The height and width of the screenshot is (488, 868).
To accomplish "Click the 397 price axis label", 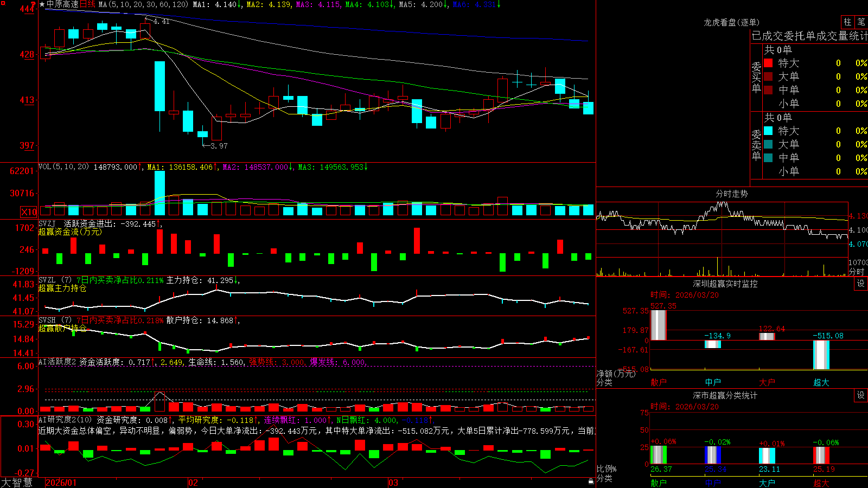I will point(27,145).
